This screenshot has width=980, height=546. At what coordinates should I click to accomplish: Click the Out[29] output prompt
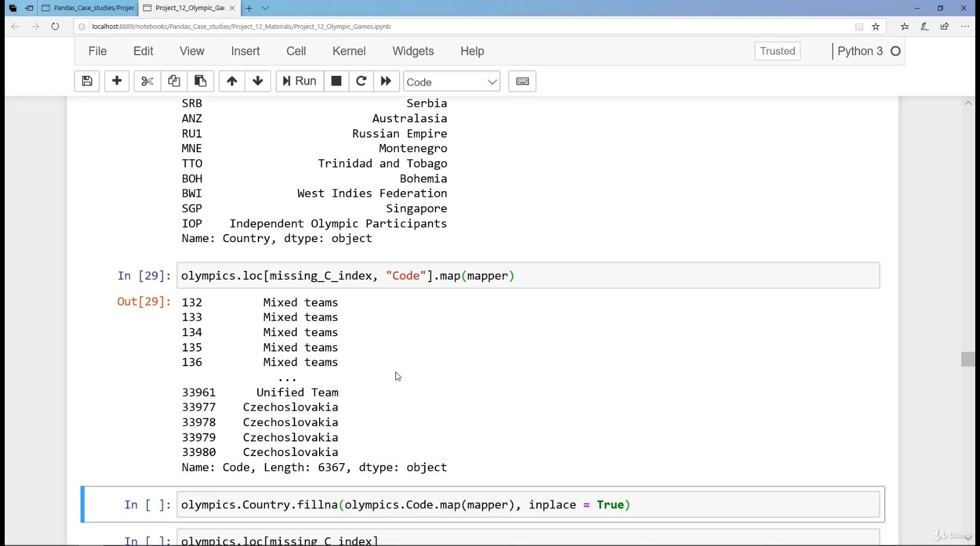point(144,302)
